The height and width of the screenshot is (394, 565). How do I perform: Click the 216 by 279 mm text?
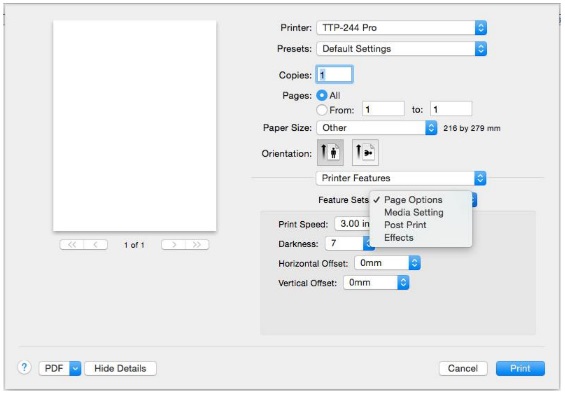tap(472, 128)
